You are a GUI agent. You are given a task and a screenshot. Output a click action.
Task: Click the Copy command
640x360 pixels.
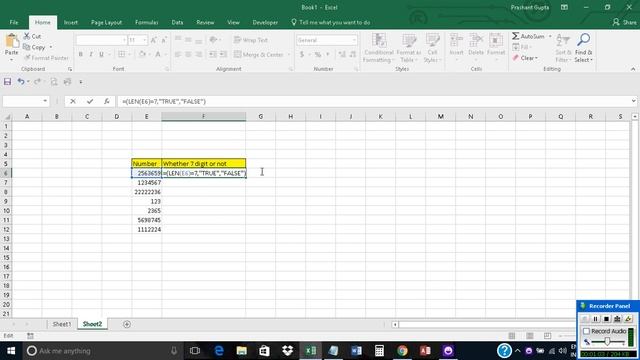[38, 47]
